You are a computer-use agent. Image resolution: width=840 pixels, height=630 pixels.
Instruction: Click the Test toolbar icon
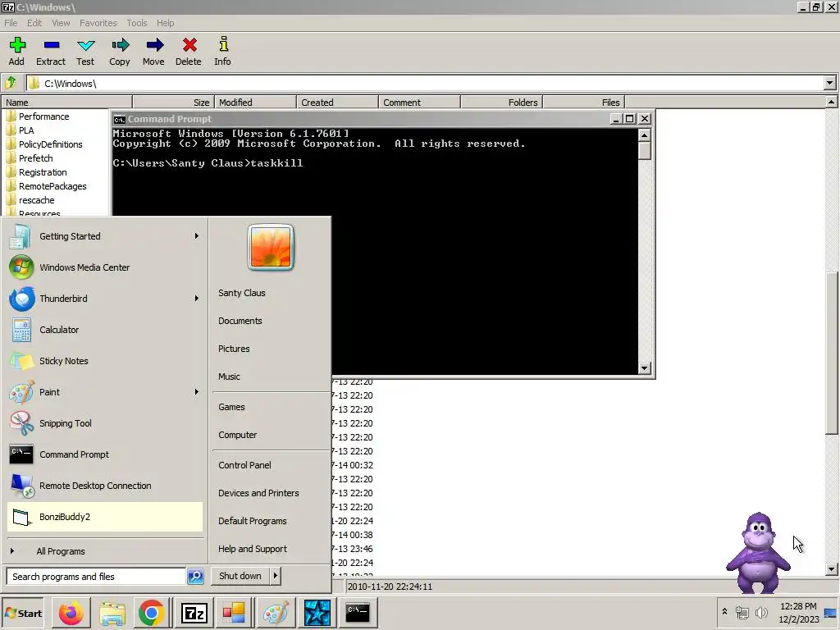coord(85,45)
